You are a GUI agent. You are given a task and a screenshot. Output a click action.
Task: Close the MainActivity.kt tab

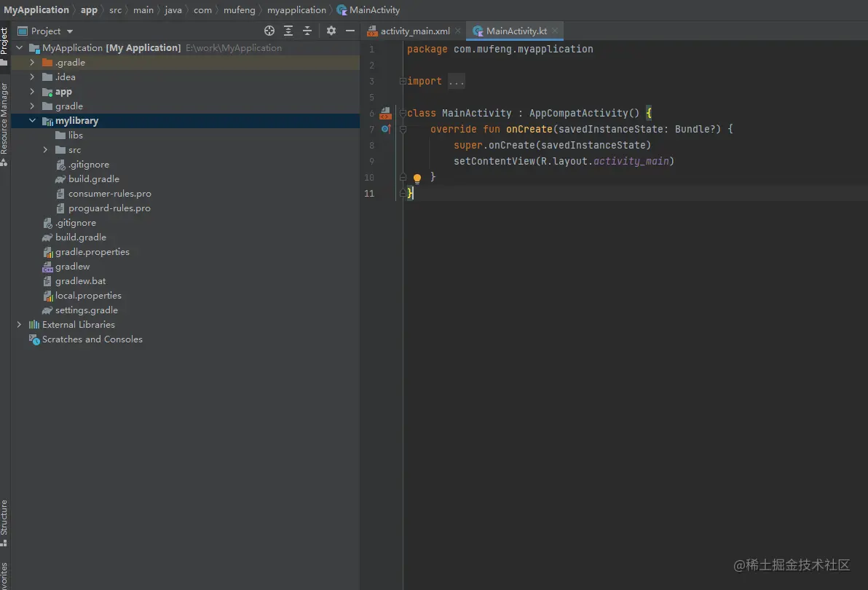click(x=555, y=31)
